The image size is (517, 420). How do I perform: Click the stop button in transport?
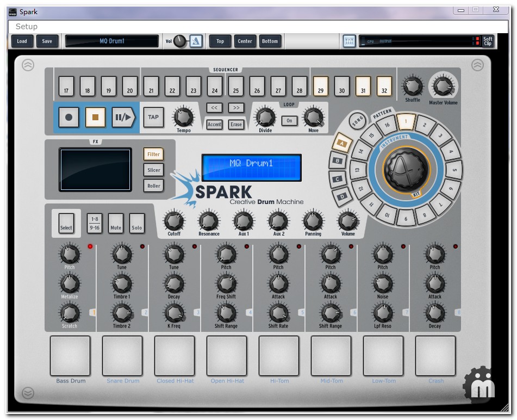(95, 117)
